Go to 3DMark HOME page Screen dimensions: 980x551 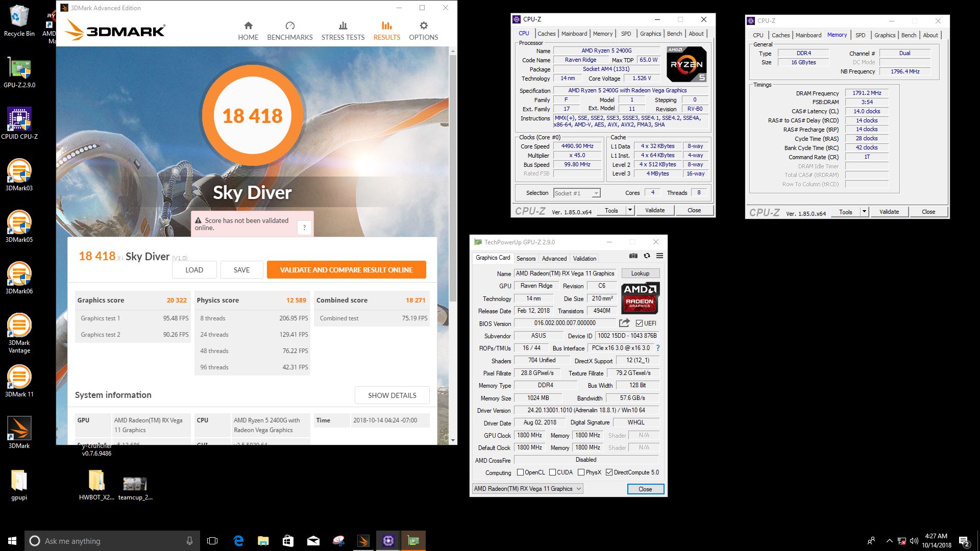(248, 31)
